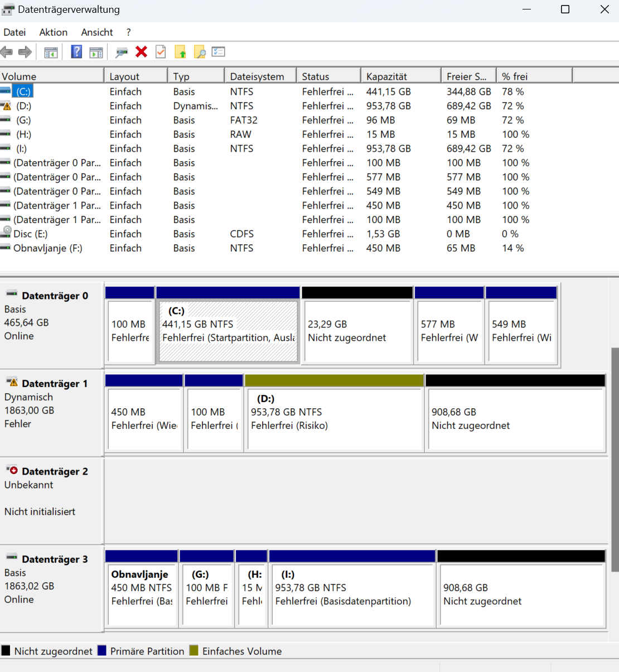Select volume (C:) in the list
Image resolution: width=619 pixels, height=672 pixels.
coord(23,91)
